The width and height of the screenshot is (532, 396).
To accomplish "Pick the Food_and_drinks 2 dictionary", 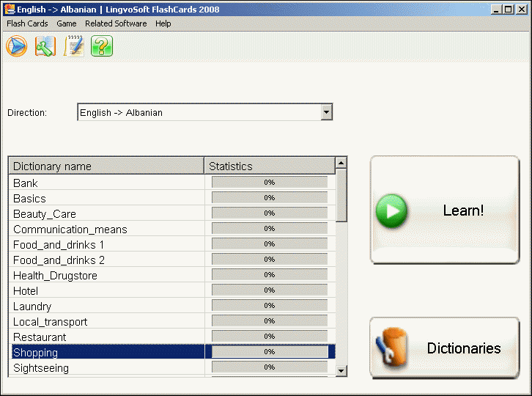I will coord(172,260).
